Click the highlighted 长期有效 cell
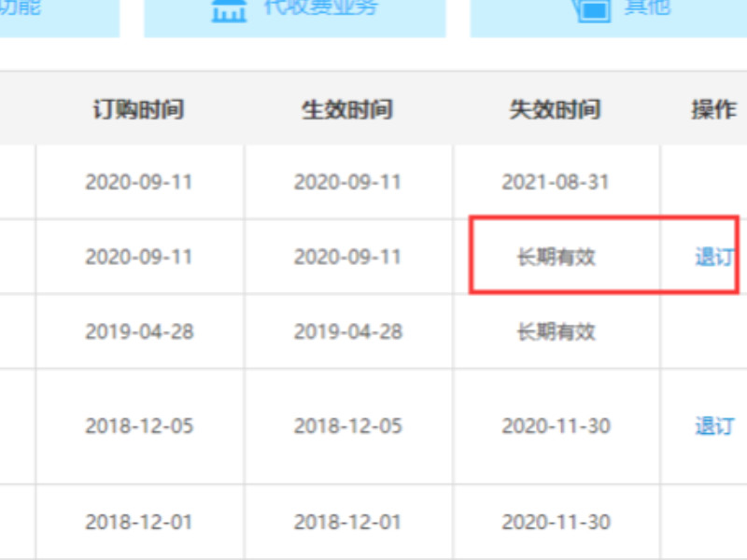This screenshot has width=747, height=560. (x=556, y=257)
